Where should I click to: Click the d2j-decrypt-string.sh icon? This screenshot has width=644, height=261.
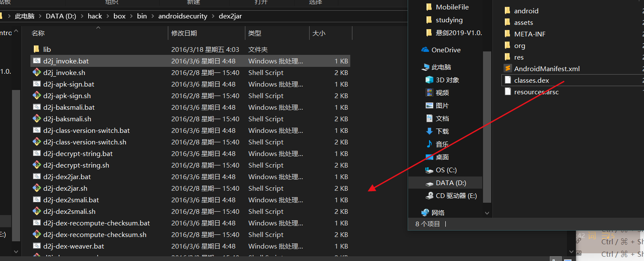pyautogui.click(x=36, y=165)
